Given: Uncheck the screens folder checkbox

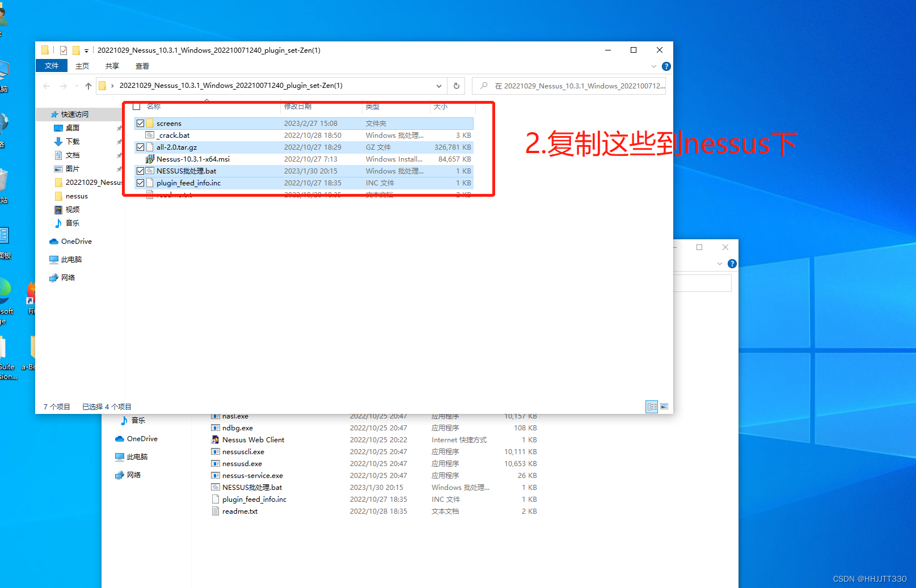Looking at the screenshot, I should coord(140,123).
